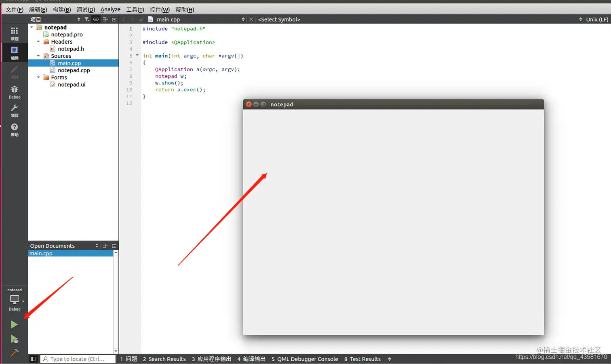Build the project with hammer icon
This screenshot has height=364, width=611.
(14, 353)
